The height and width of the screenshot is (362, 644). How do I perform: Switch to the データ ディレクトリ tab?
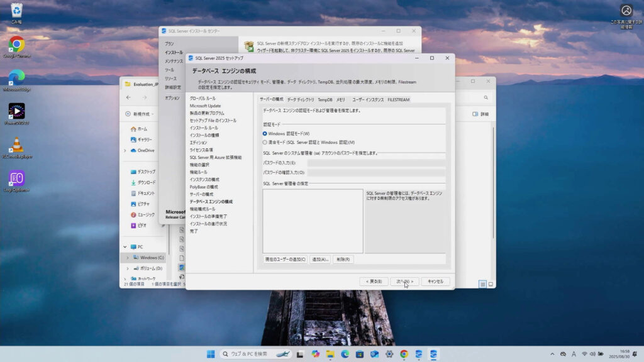tap(301, 100)
